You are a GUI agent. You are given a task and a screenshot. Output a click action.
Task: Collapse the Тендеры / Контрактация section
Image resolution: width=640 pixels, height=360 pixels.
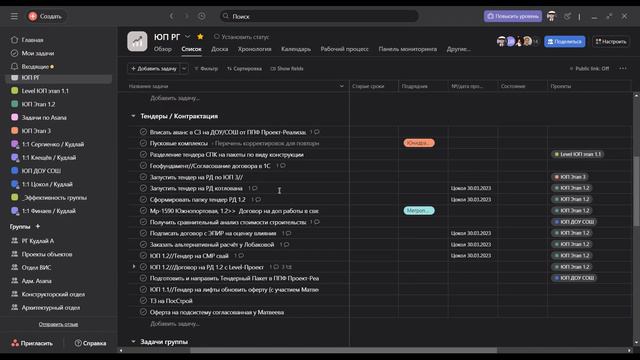(x=133, y=116)
